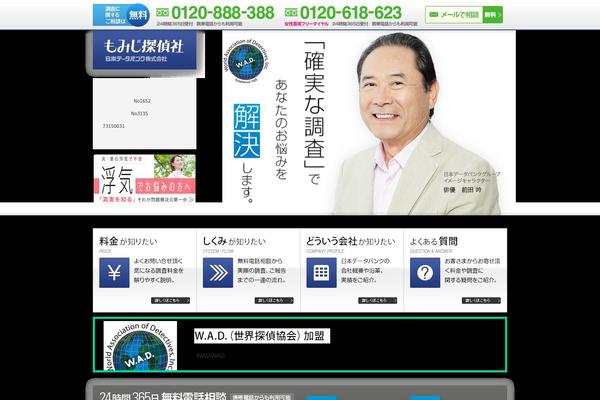This screenshot has width=600, height=400.
Task: Click the green 無料 tag on mail button
Action: [492, 15]
